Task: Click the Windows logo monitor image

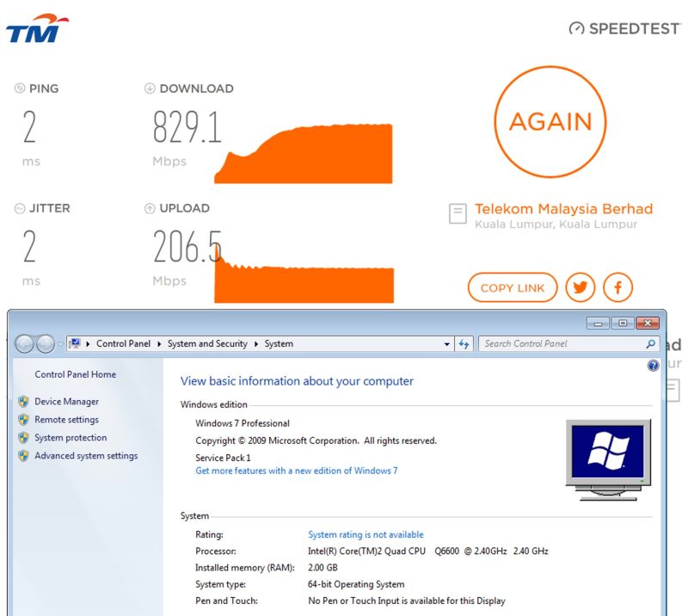Action: point(608,459)
